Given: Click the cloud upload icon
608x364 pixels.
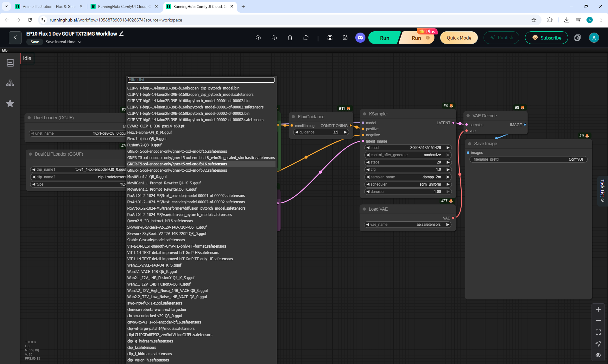Looking at the screenshot, I should pos(258,38).
